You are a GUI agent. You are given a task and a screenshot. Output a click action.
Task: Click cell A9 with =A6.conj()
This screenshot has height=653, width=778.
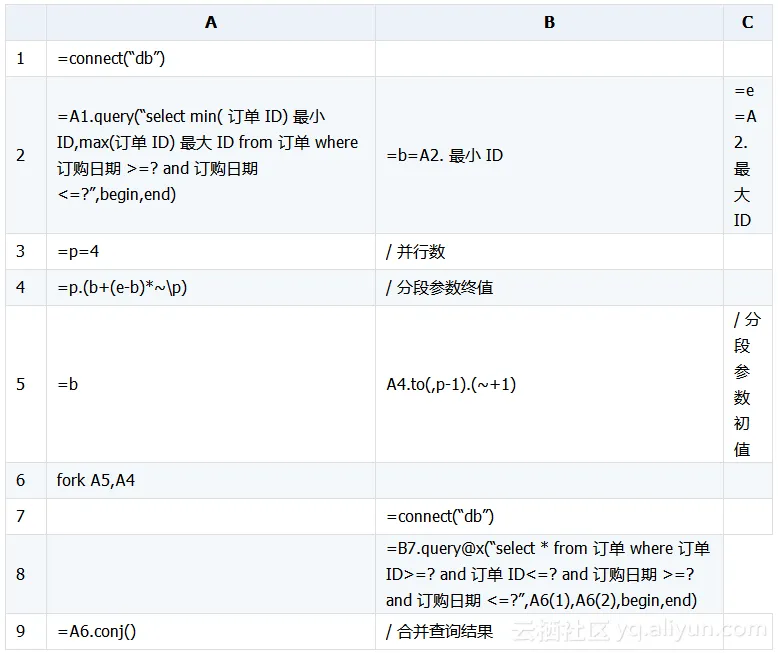point(97,631)
